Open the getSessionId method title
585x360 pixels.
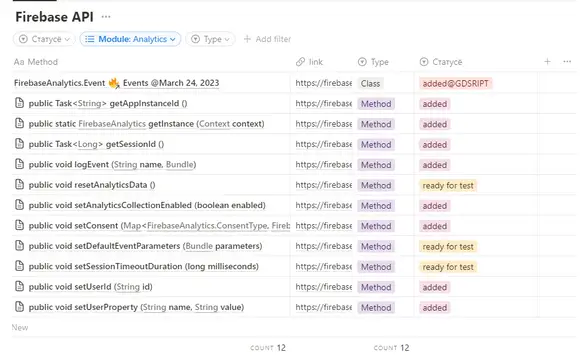[96, 144]
